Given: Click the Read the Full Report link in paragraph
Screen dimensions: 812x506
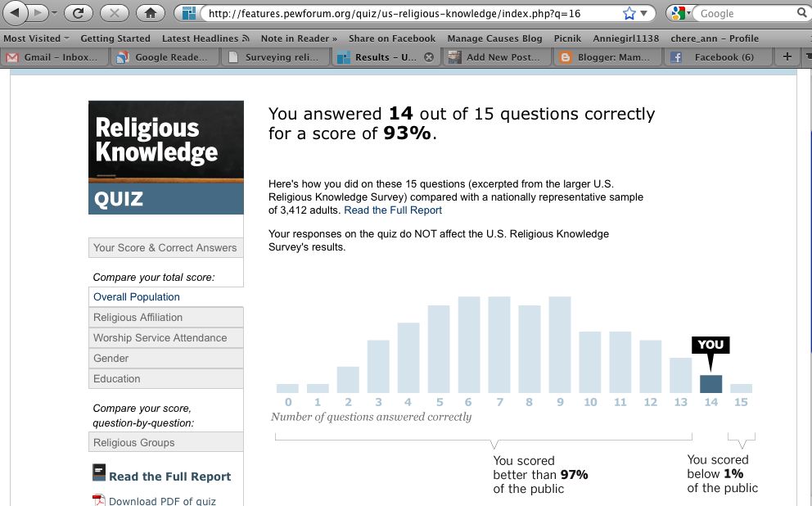Looking at the screenshot, I should (x=393, y=210).
